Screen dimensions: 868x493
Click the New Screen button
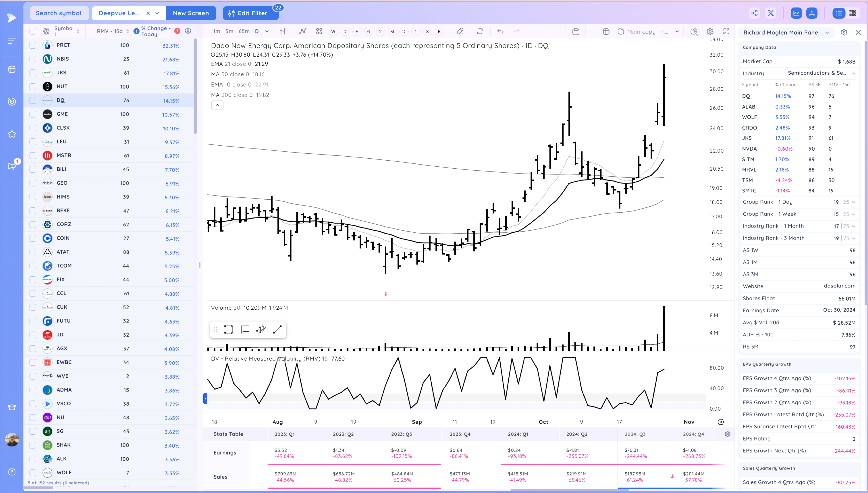[x=191, y=13]
